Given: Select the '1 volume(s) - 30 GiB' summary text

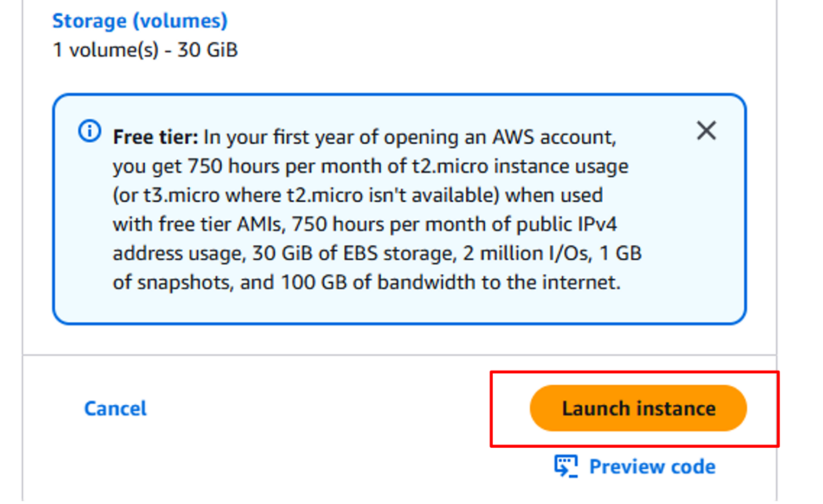Looking at the screenshot, I should (145, 51).
